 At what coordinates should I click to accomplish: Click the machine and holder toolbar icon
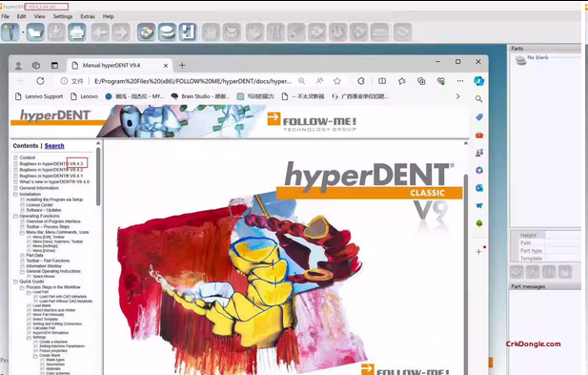[188, 31]
